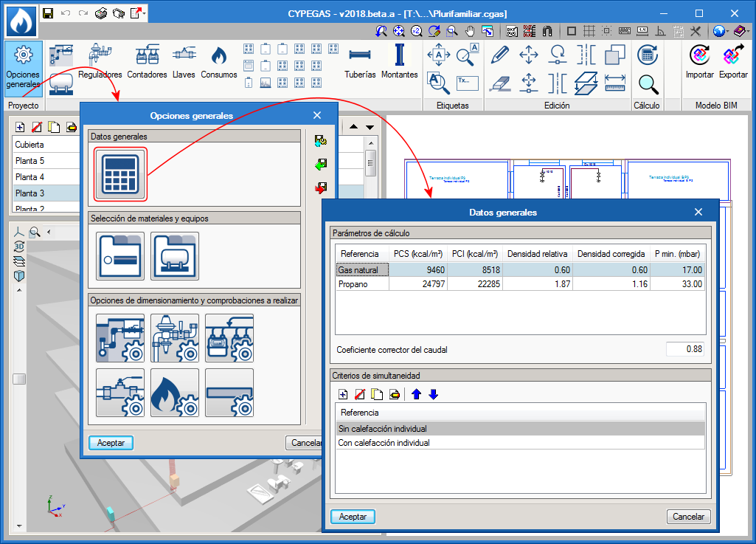Select the Gas natural row
Viewport: 756px width, 544px height.
[x=520, y=270]
